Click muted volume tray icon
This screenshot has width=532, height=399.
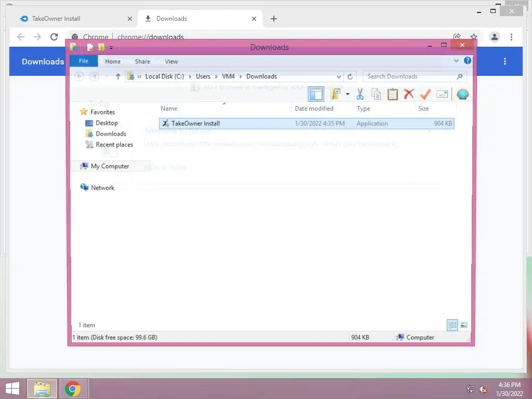pyautogui.click(x=483, y=389)
